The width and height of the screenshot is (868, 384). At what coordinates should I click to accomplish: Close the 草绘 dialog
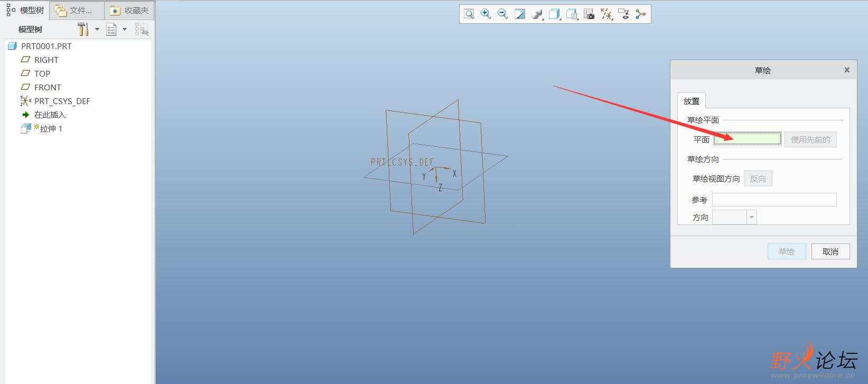[x=847, y=70]
